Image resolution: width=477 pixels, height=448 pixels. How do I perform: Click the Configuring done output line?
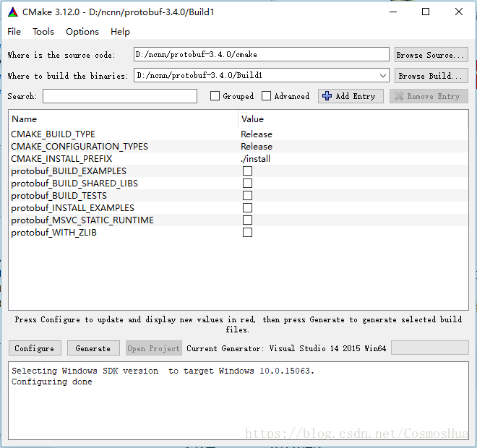[52, 382]
